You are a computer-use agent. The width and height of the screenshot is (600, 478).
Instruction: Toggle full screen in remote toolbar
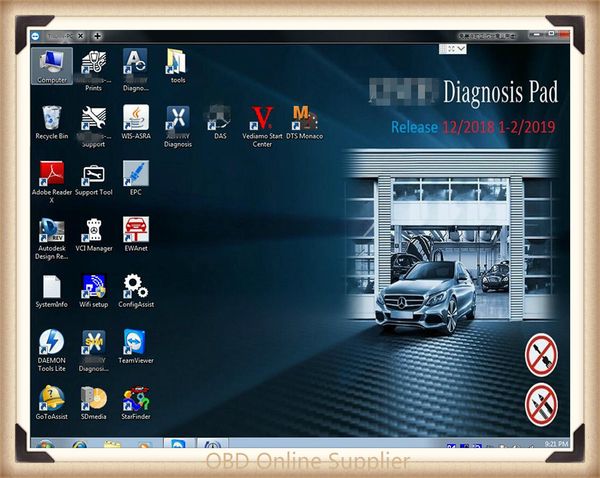(451, 49)
